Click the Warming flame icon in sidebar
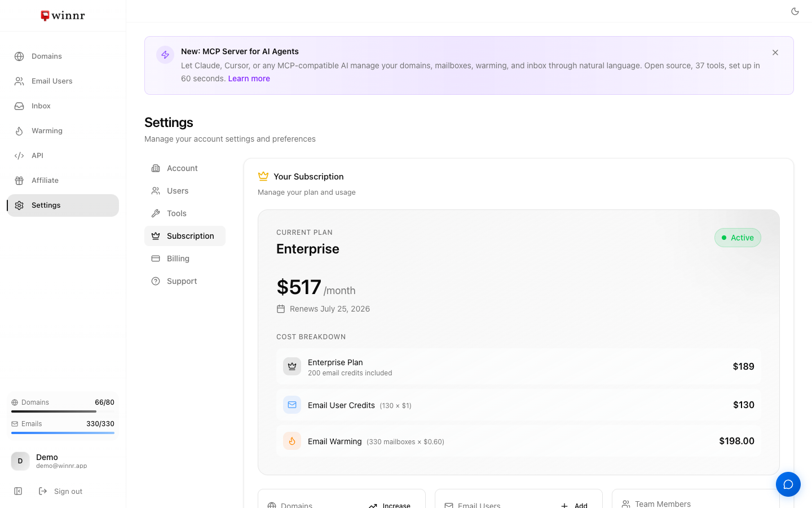 click(19, 131)
